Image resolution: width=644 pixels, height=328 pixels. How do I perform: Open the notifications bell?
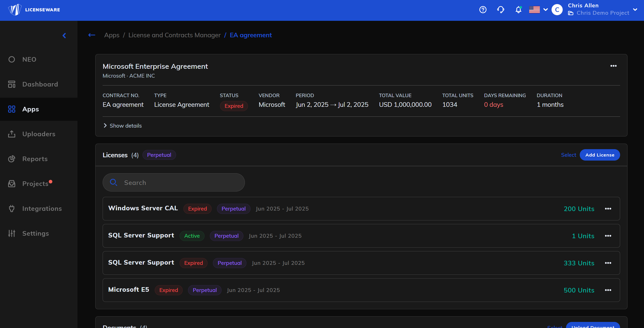pyautogui.click(x=518, y=10)
